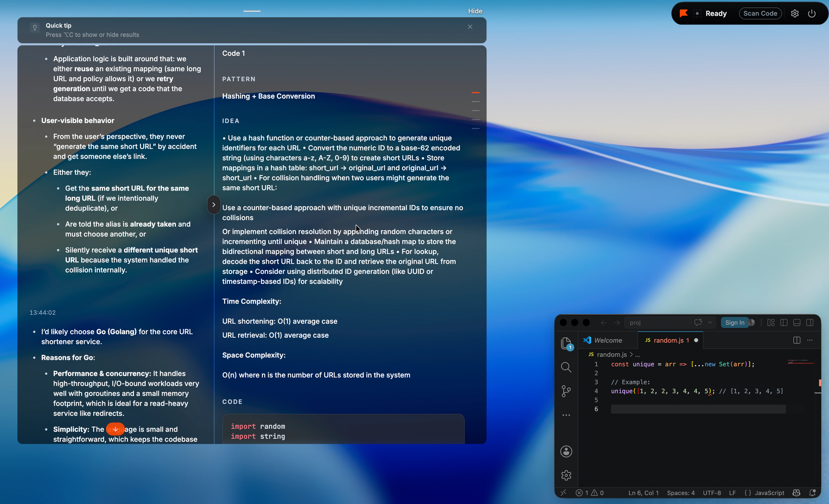Open Source Control in VS Code activity bar
The image size is (829, 504).
[x=566, y=391]
